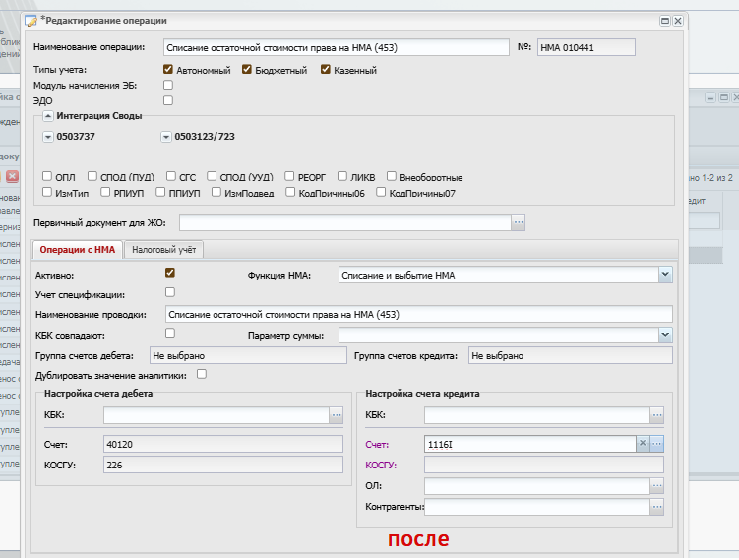Click the debit Счет field showing 40120
The width and height of the screenshot is (739, 560).
pos(223,444)
